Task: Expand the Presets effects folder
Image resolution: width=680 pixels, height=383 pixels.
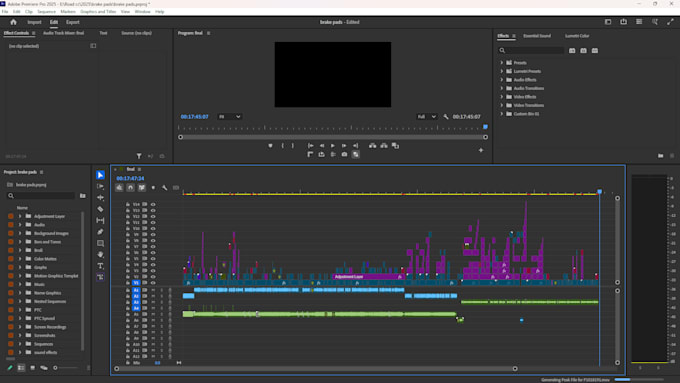Action: point(502,63)
